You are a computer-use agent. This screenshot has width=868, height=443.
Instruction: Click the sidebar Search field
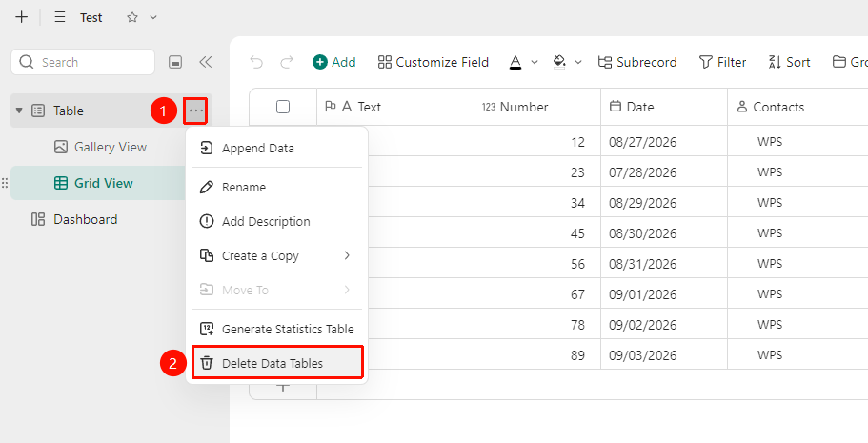coord(83,62)
